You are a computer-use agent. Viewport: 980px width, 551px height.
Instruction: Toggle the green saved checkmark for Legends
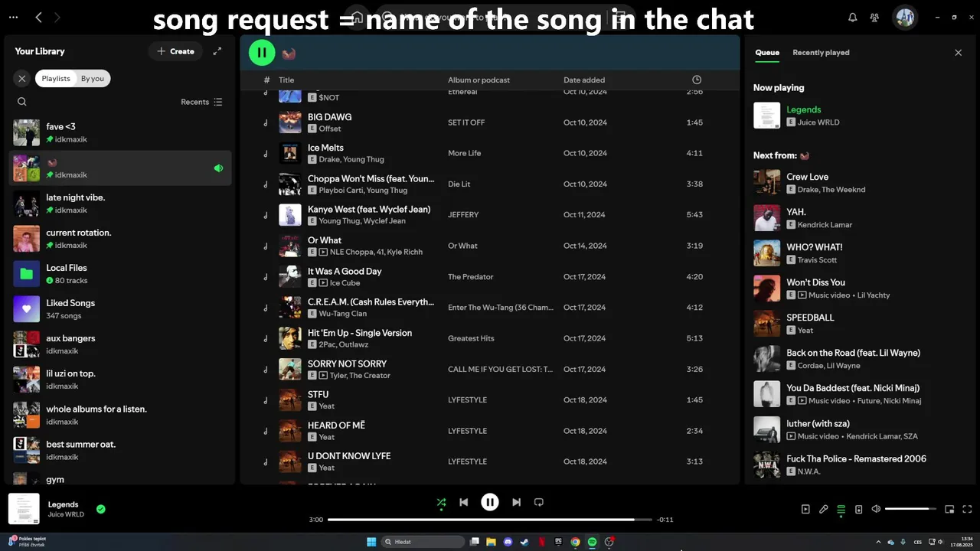[x=101, y=509]
